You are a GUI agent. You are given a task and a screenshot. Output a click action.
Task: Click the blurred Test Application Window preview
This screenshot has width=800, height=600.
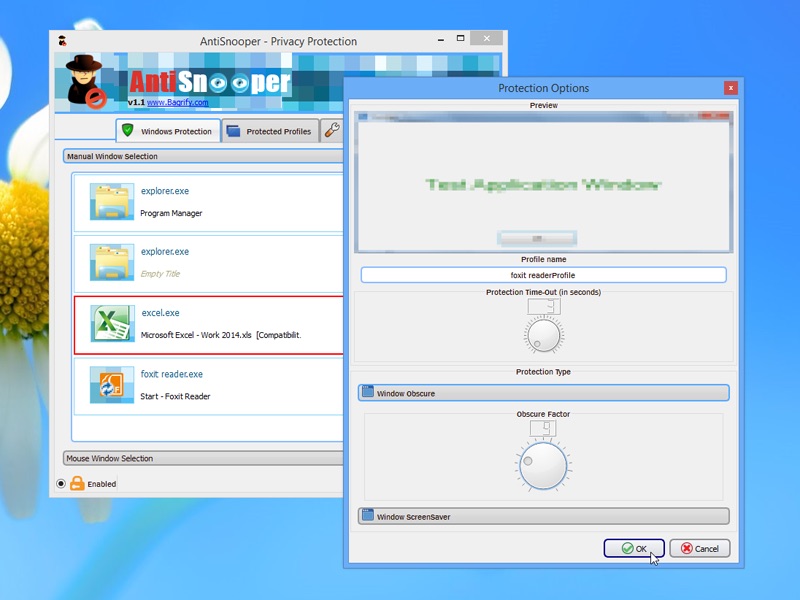click(x=543, y=182)
